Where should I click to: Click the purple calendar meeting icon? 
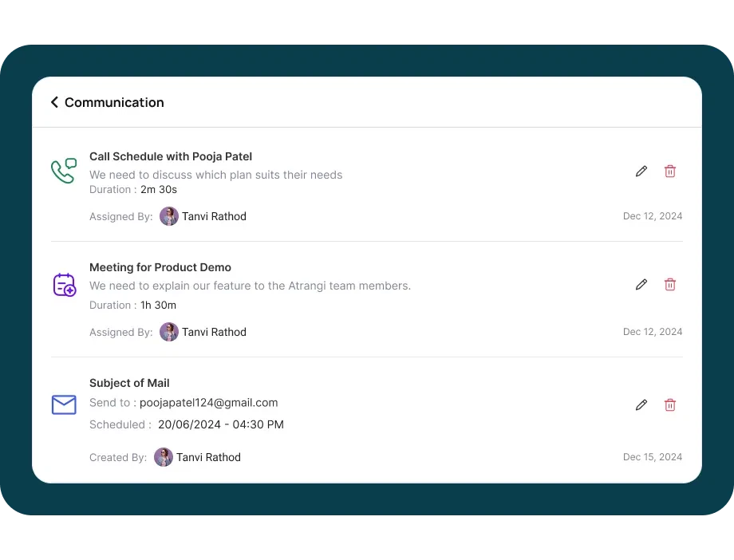tap(64, 285)
